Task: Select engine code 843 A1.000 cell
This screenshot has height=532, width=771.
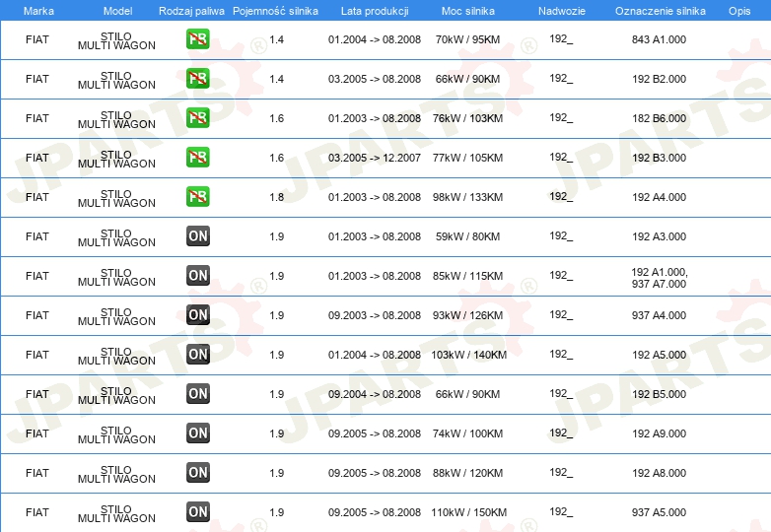Action: click(x=659, y=39)
